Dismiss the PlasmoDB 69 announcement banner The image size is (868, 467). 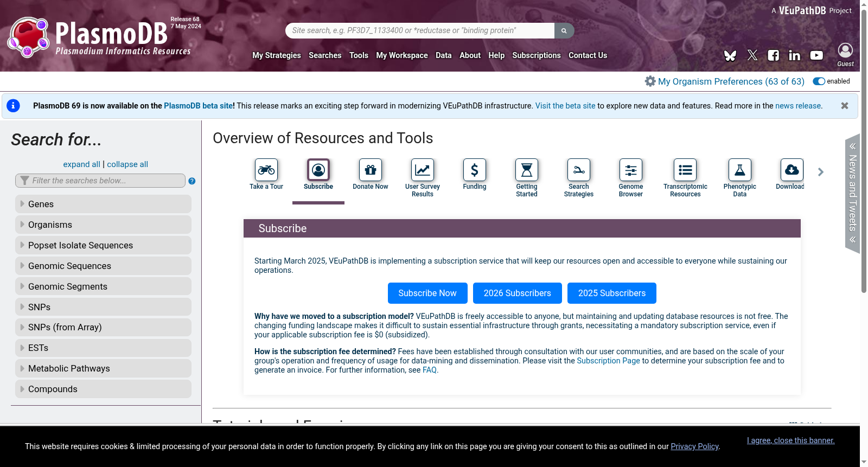(x=845, y=106)
